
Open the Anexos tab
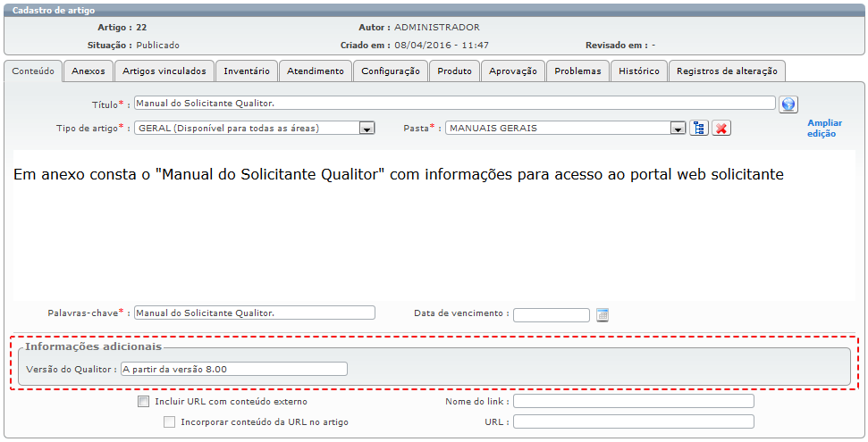88,71
